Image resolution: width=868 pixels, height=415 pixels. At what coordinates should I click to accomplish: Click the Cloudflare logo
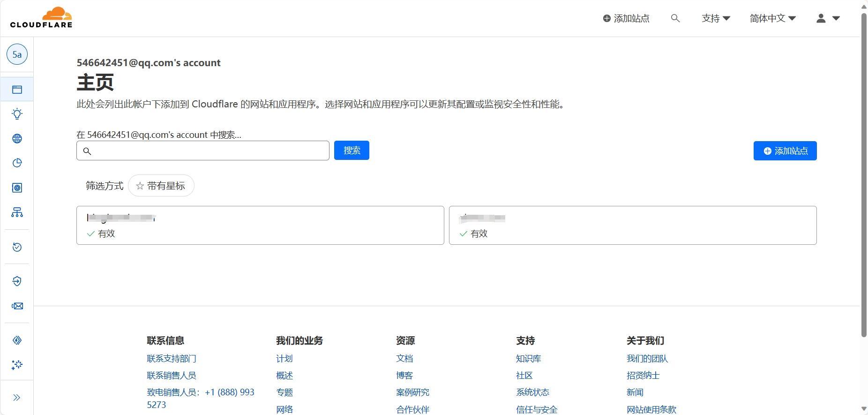click(x=41, y=18)
